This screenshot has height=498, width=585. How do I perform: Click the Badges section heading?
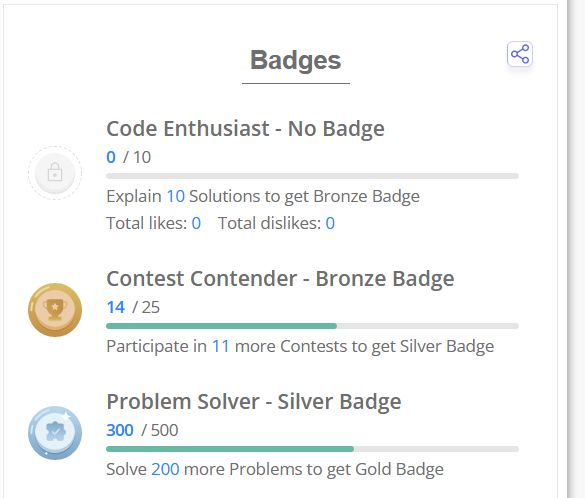click(295, 60)
